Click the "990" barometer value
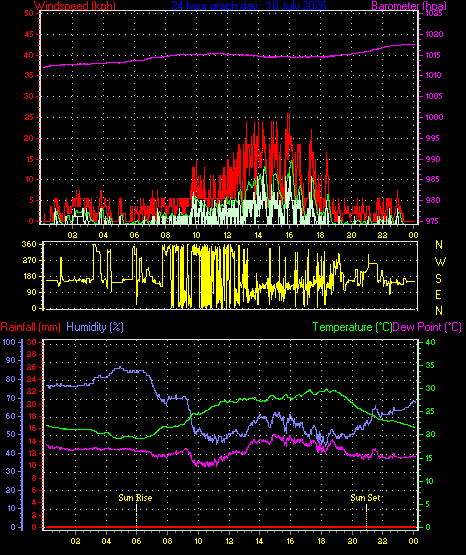Image resolution: width=466 pixels, height=555 pixels. 432,159
